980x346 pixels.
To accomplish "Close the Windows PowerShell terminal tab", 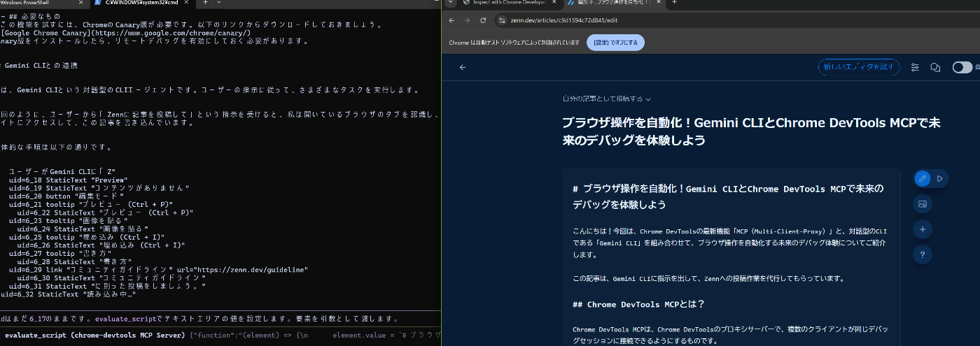I will tap(80, 3).
